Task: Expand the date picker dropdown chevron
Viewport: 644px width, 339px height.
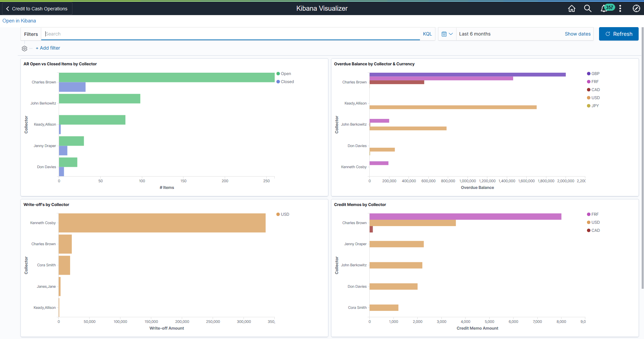Action: 451,34
